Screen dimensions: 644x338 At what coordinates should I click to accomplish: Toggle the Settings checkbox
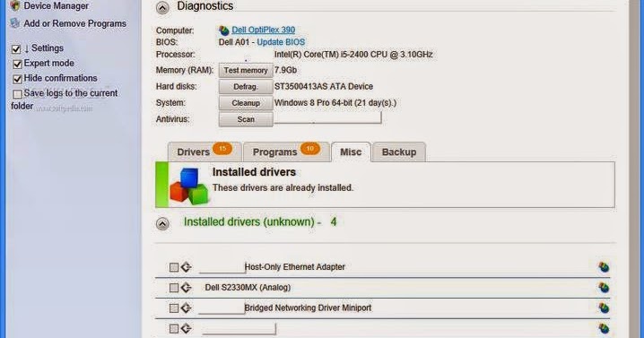pyautogui.click(x=16, y=49)
